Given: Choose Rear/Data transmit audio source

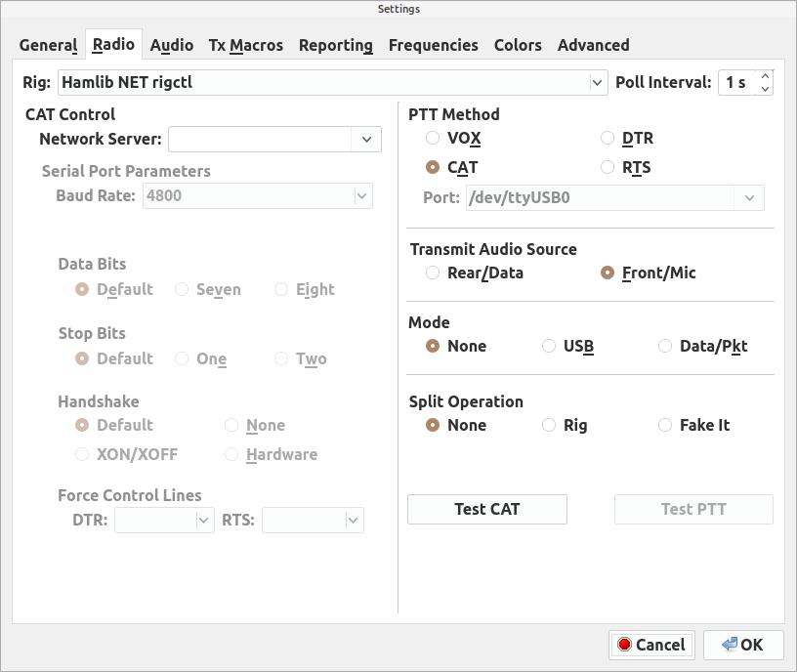Looking at the screenshot, I should pyautogui.click(x=432, y=273).
